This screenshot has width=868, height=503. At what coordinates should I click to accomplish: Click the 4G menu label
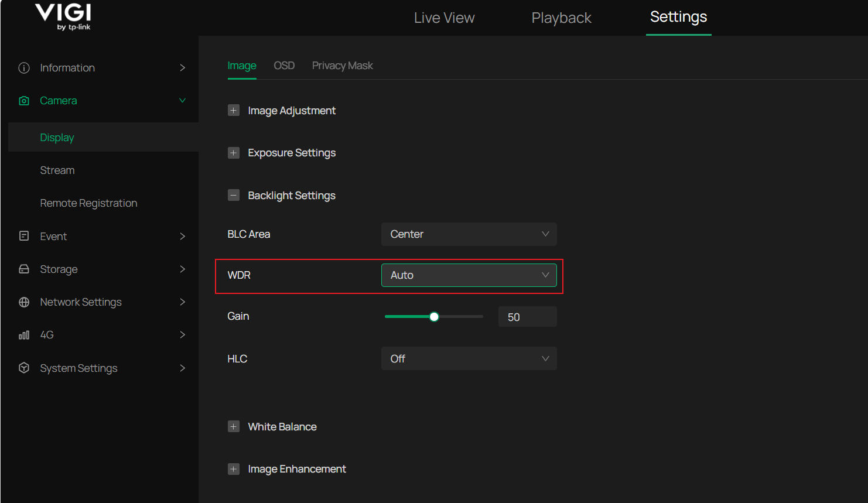[47, 335]
